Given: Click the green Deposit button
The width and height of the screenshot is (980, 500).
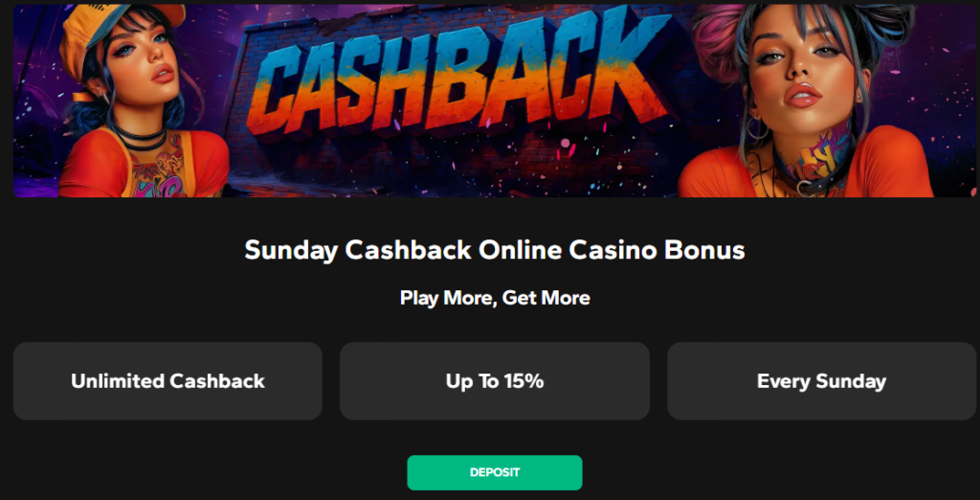Looking at the screenshot, I should 494,472.
